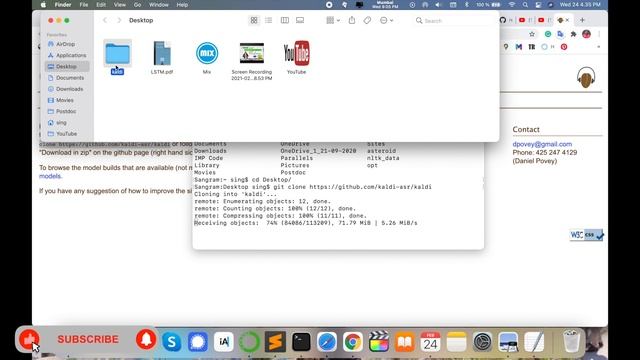Select Documents in Finder sidebar

tap(67, 78)
